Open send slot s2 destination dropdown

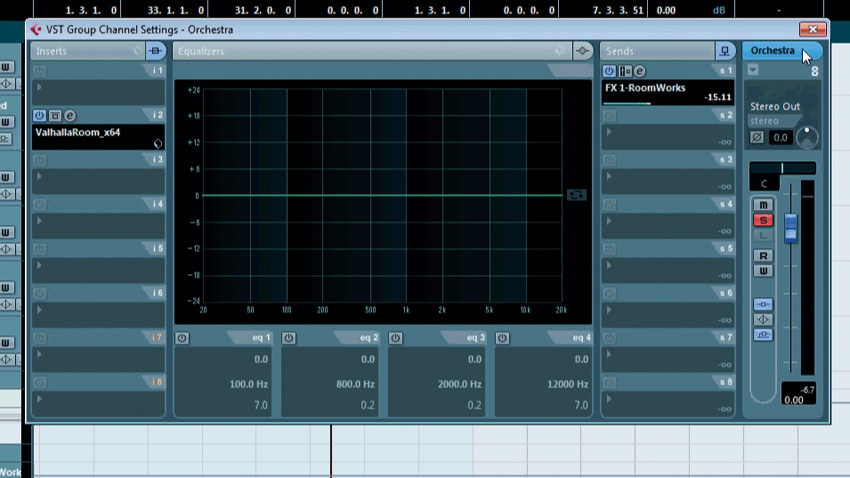point(610,131)
